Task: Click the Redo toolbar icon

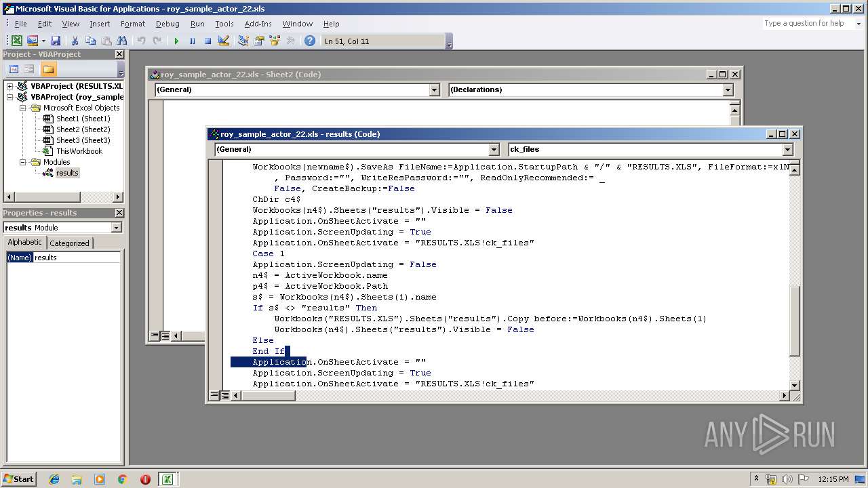Action: pyautogui.click(x=157, y=41)
